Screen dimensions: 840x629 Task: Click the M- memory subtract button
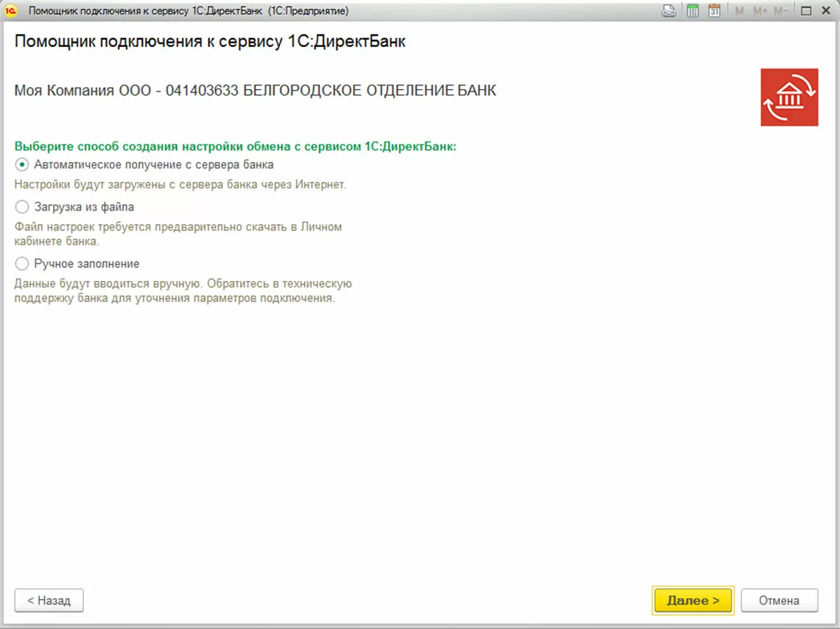coord(780,11)
